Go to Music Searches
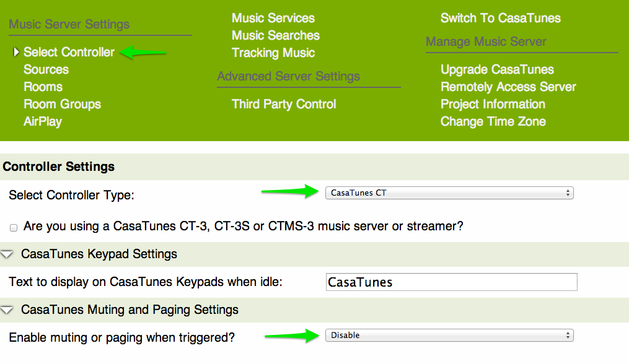 (276, 36)
